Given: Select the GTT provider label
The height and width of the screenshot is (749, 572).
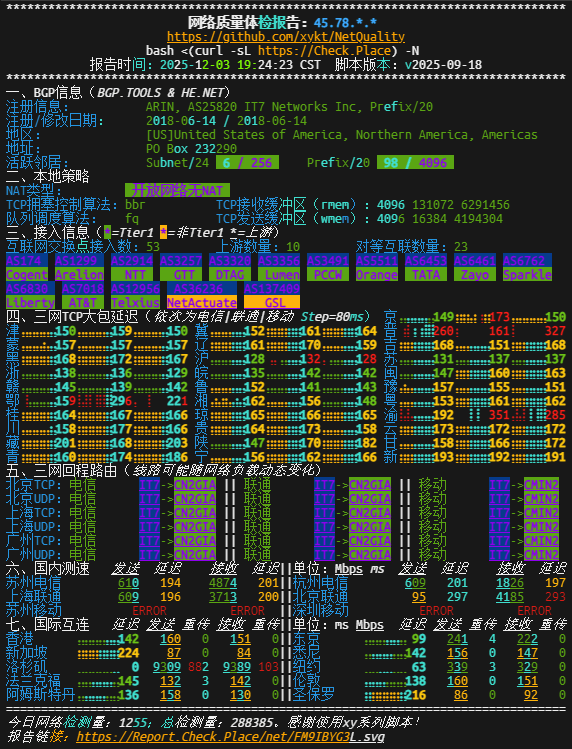Looking at the screenshot, I should coord(181,275).
